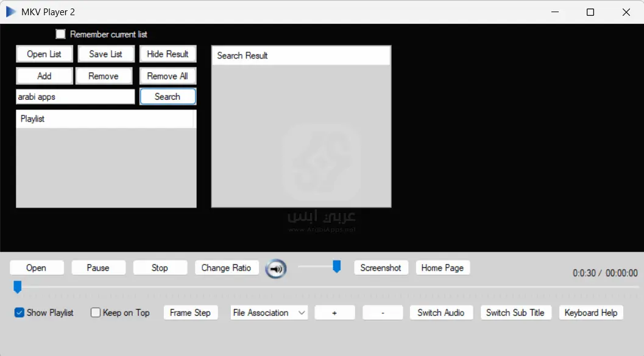
Task: Click the Playlist column header
Action: [105, 119]
